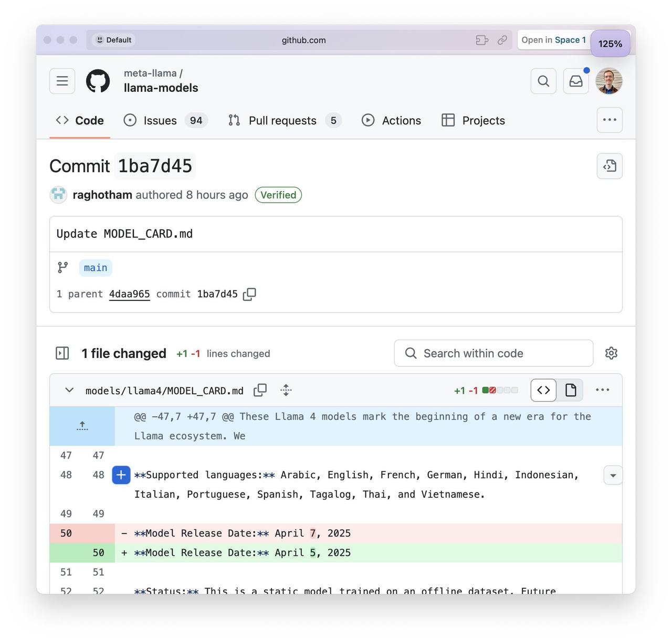Open the Projects tab
This screenshot has width=672, height=642.
474,121
